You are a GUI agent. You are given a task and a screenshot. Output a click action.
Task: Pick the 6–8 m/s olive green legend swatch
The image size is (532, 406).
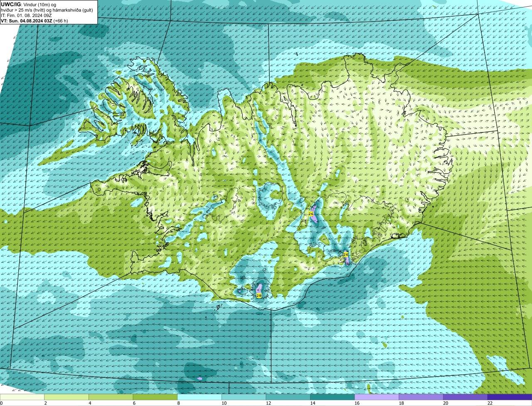(155, 397)
